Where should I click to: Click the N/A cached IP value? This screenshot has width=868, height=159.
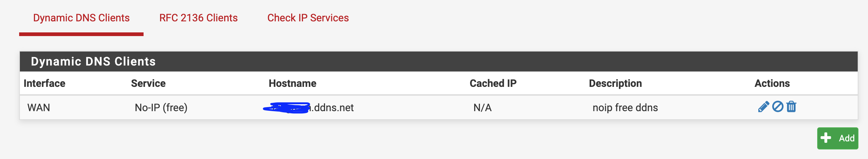[482, 108]
